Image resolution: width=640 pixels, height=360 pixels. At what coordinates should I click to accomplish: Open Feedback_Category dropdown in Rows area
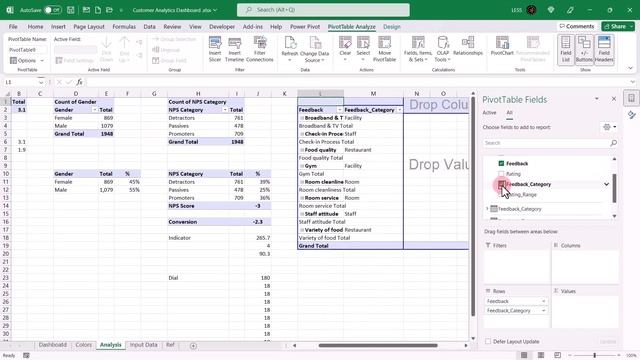(x=543, y=311)
